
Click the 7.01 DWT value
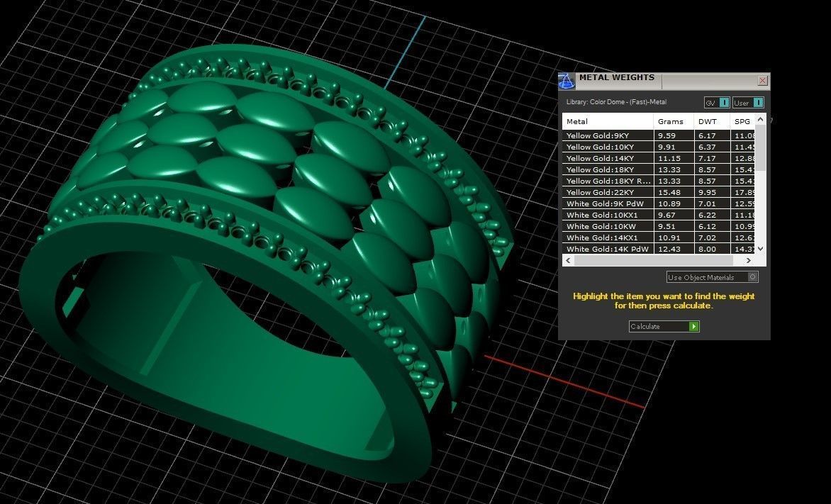707,203
